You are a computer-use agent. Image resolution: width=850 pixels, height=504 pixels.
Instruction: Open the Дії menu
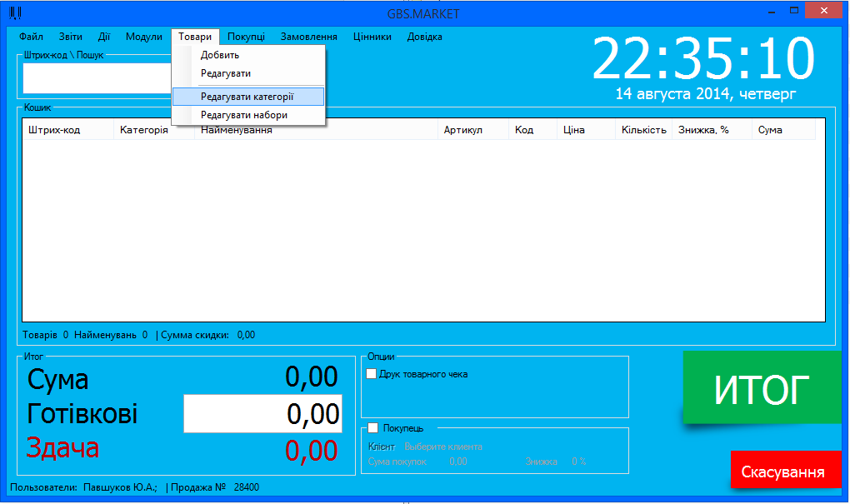tap(104, 37)
